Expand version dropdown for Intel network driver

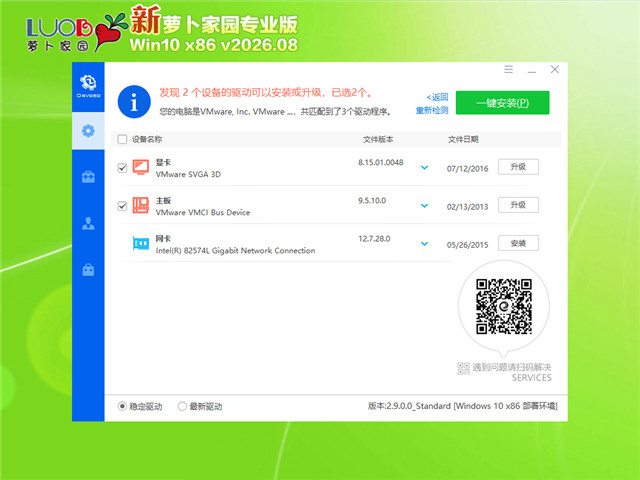tap(424, 244)
